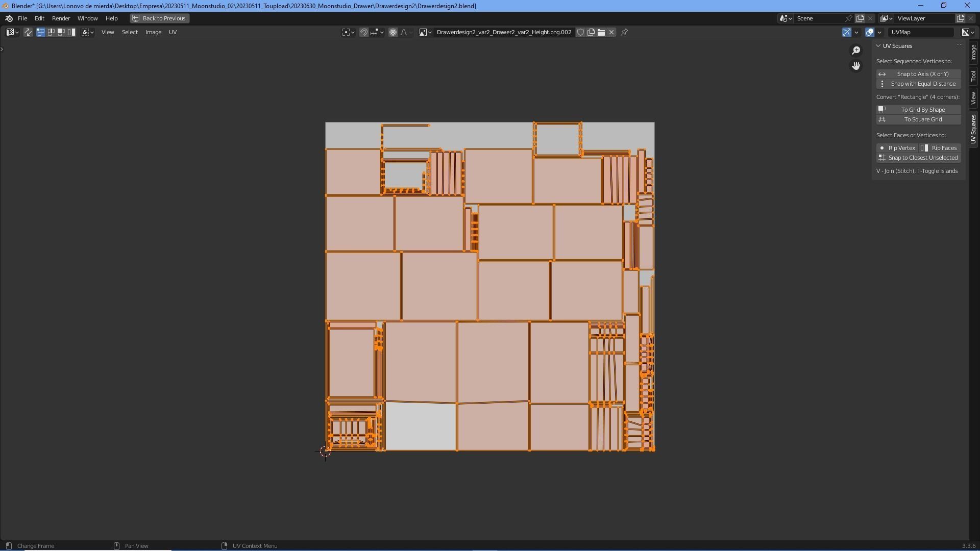The image size is (980, 551).
Task: Unlink image with X icon
Action: coord(611,32)
